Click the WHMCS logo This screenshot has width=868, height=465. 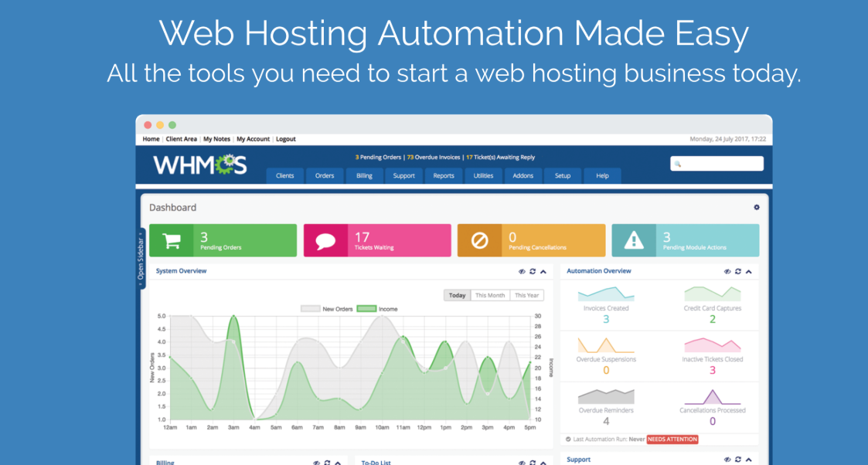(x=199, y=164)
